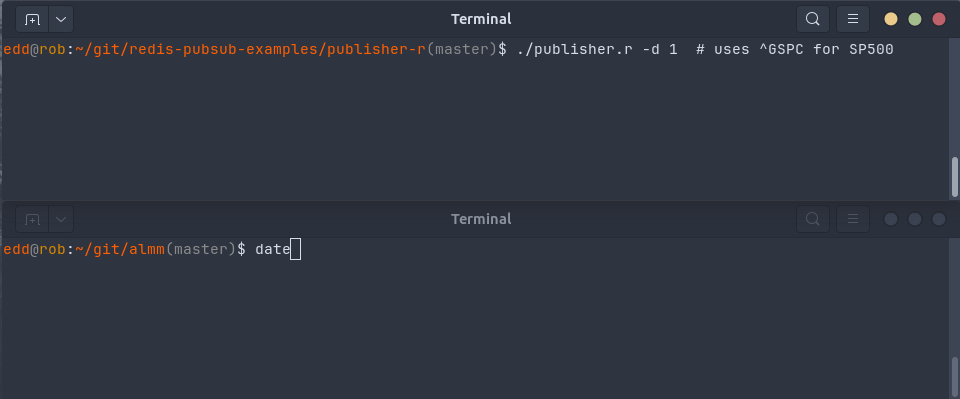This screenshot has height=399, width=960.
Task: Click leftmost gray window button, bottom terminal
Action: pyautogui.click(x=891, y=219)
